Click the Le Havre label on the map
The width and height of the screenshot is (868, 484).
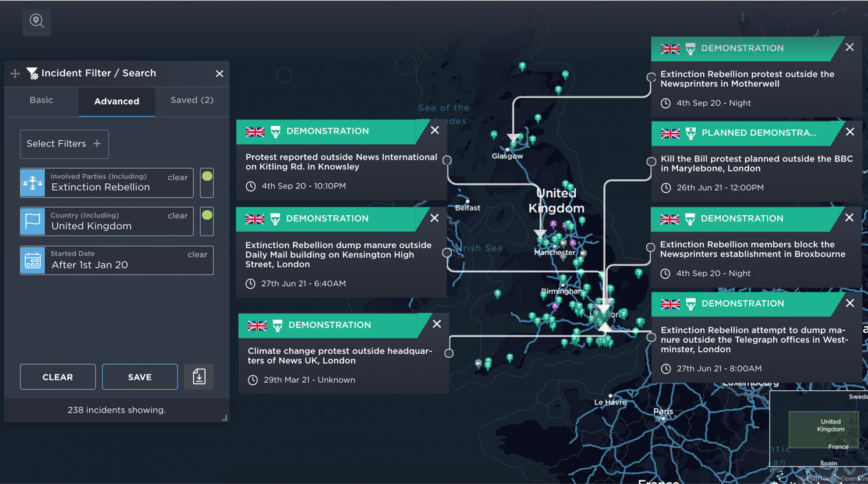point(610,402)
